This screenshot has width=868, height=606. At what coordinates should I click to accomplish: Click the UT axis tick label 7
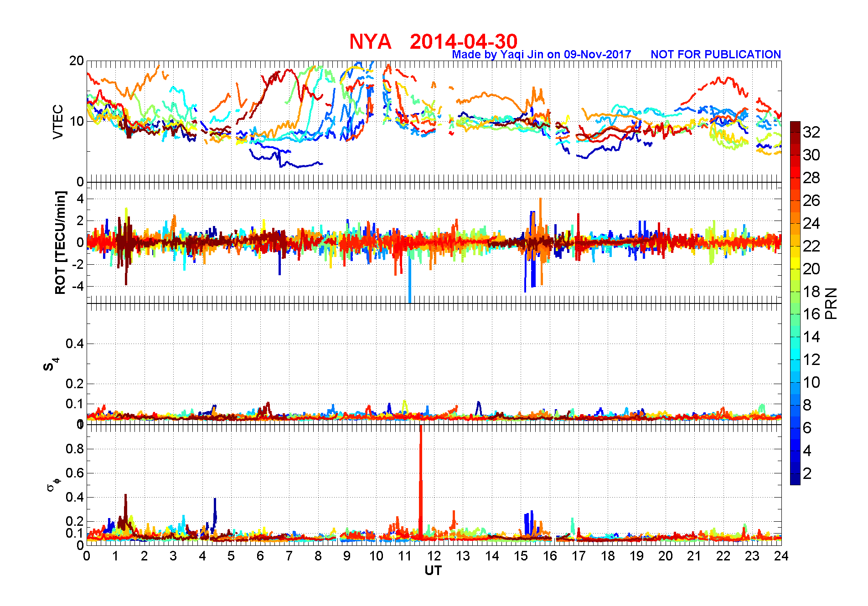(289, 556)
